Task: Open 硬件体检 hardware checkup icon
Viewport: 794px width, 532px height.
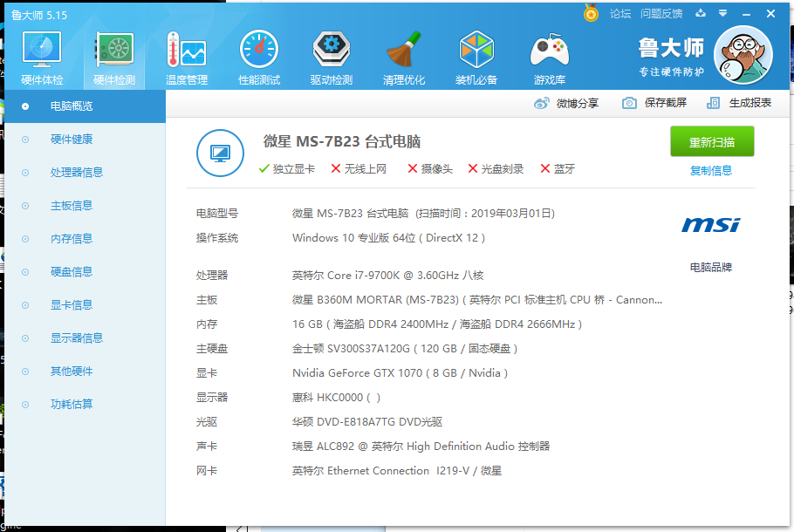Action: coord(42,49)
